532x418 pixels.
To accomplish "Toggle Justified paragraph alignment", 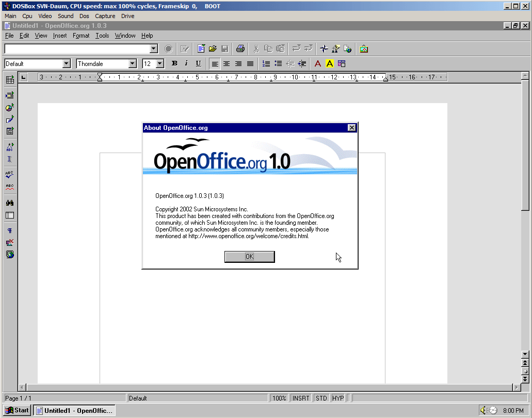I will point(250,64).
